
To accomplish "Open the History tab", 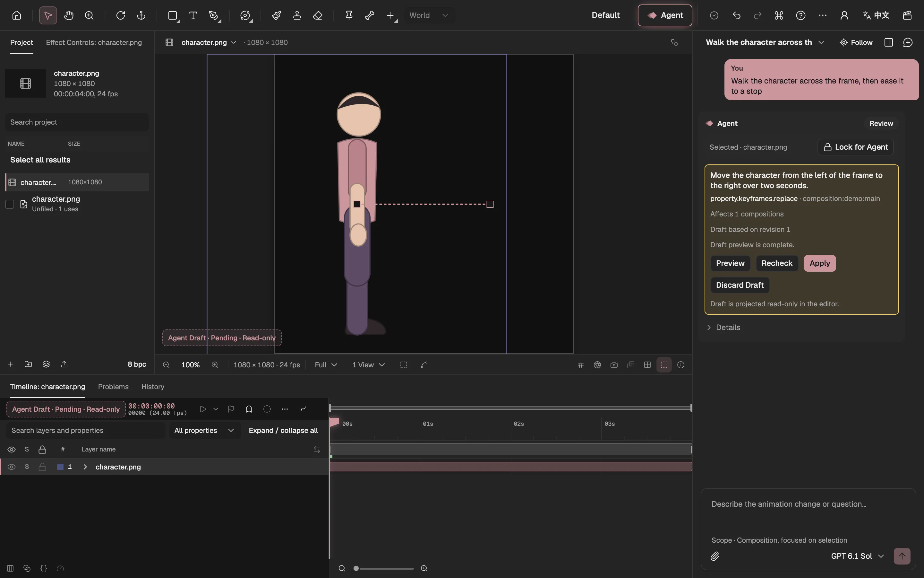I will (x=153, y=387).
